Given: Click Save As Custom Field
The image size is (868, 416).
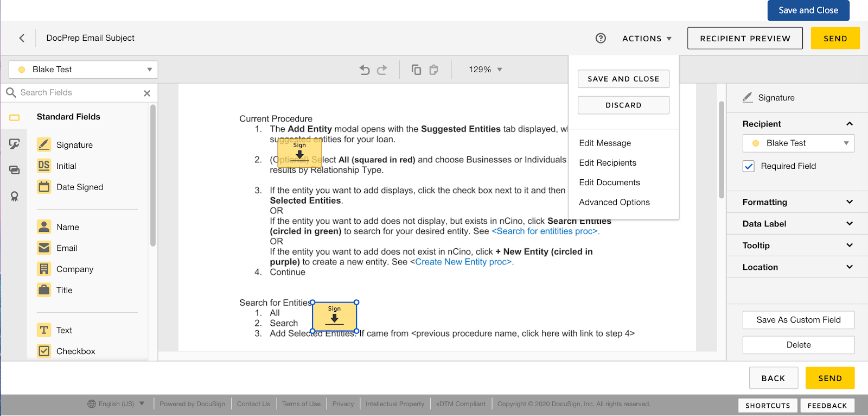Looking at the screenshot, I should pyautogui.click(x=799, y=320).
